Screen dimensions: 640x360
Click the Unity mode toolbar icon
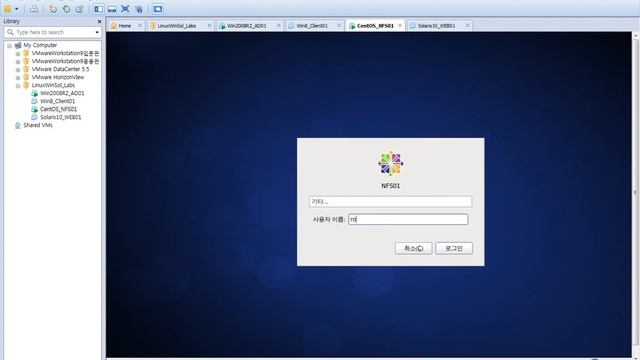139,9
